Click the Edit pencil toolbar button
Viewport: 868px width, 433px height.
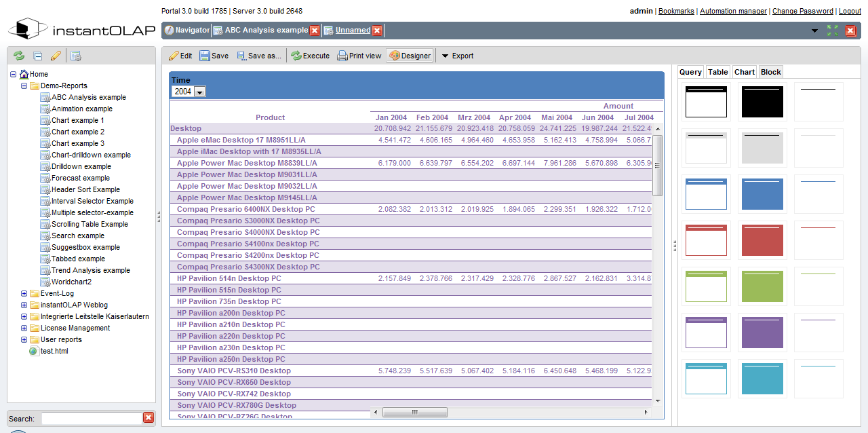pyautogui.click(x=180, y=56)
